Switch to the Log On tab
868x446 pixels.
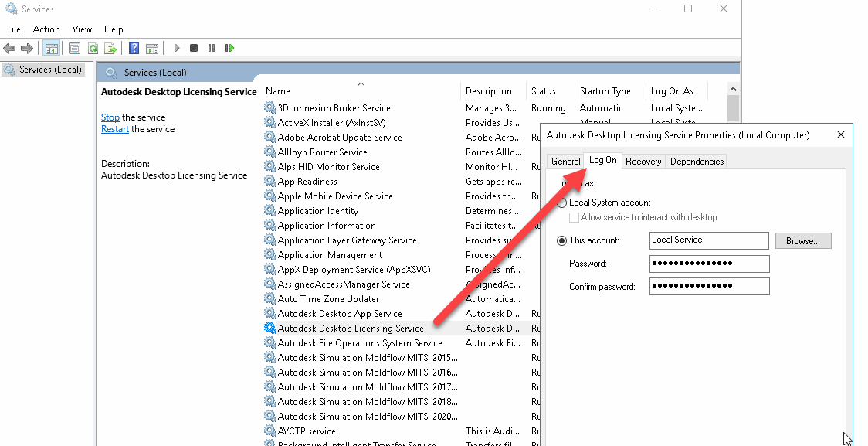603,160
